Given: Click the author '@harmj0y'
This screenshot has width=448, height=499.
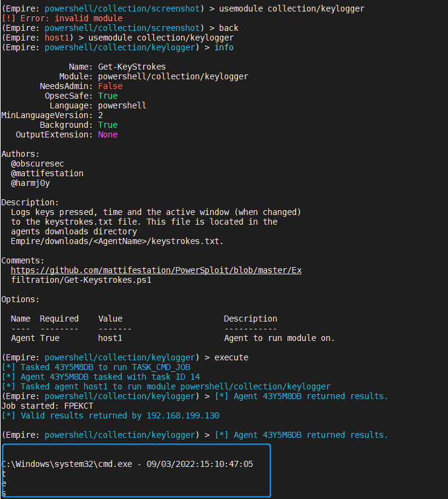Looking at the screenshot, I should pyautogui.click(x=30, y=183).
